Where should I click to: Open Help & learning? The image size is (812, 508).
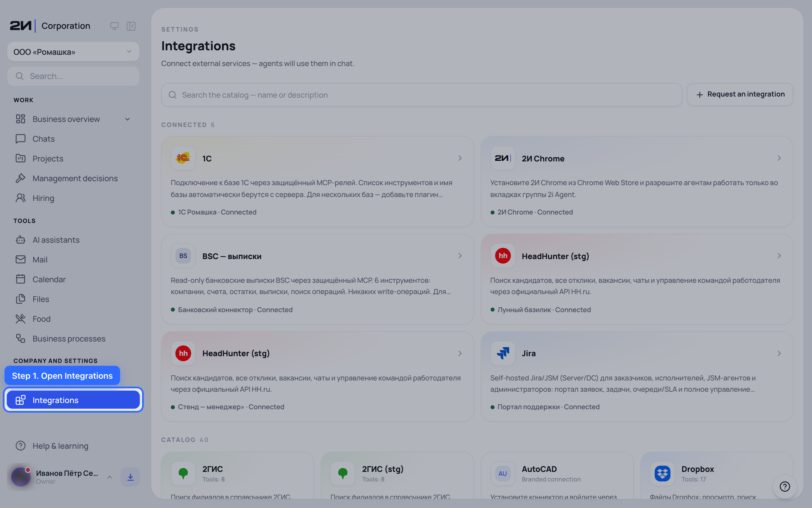(x=73, y=446)
